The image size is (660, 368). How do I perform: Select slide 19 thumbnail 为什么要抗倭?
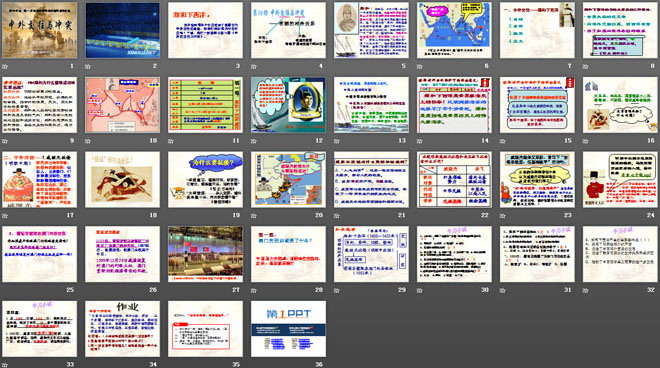click(x=205, y=179)
